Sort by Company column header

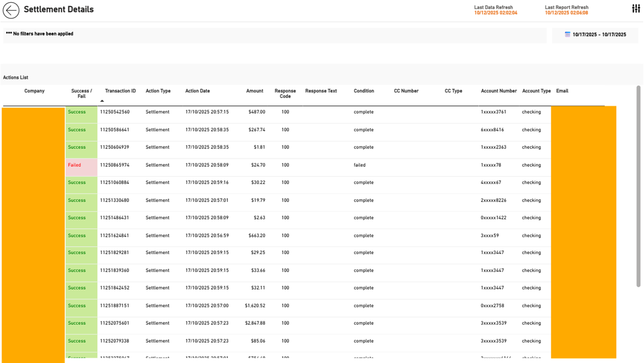[34, 91]
